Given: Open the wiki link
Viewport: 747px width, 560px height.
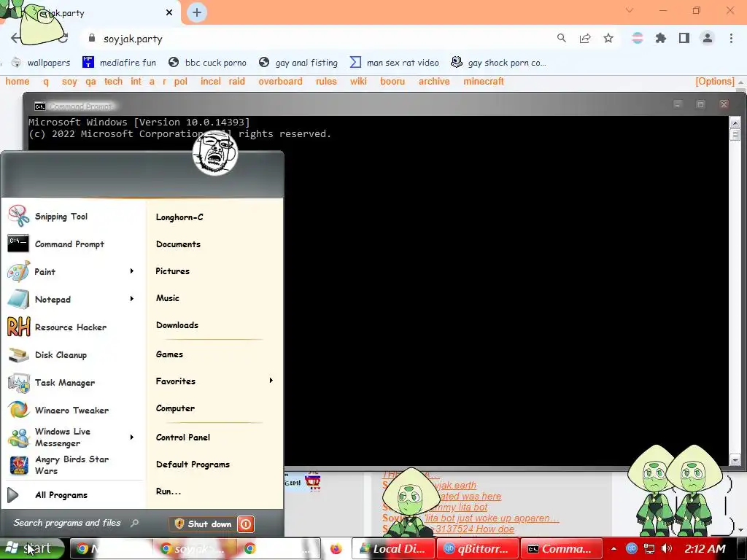Looking at the screenshot, I should [x=358, y=82].
